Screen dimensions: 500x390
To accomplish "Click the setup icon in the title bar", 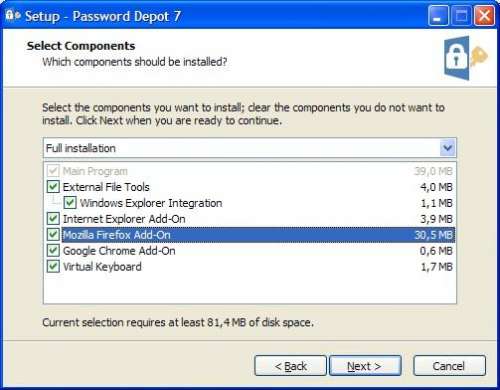I will (13, 15).
